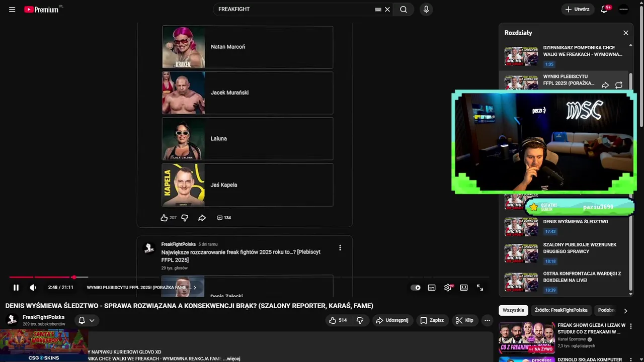Open the Utwórz create menu
Screen dimensions: 644x362
578,9
